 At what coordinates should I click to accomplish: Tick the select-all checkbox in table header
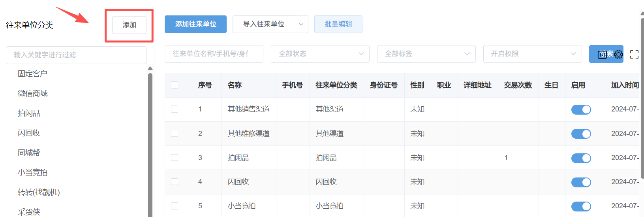pyautogui.click(x=175, y=85)
